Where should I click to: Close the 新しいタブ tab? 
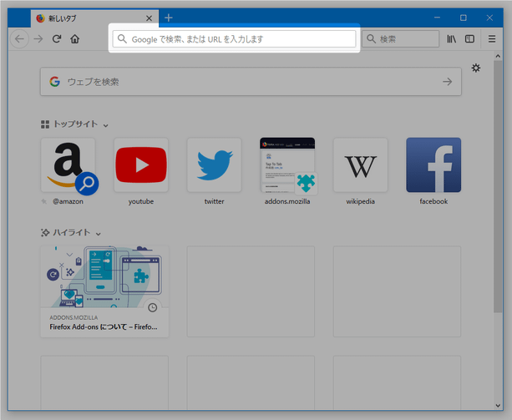(x=149, y=18)
